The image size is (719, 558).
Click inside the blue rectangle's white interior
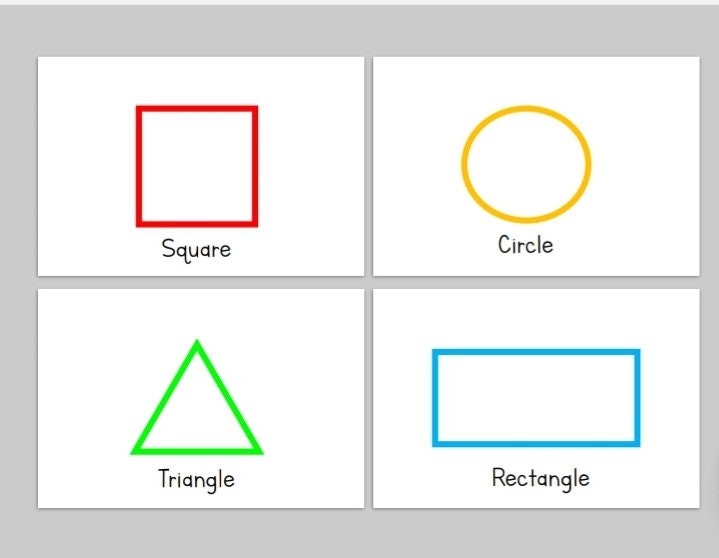coord(536,398)
